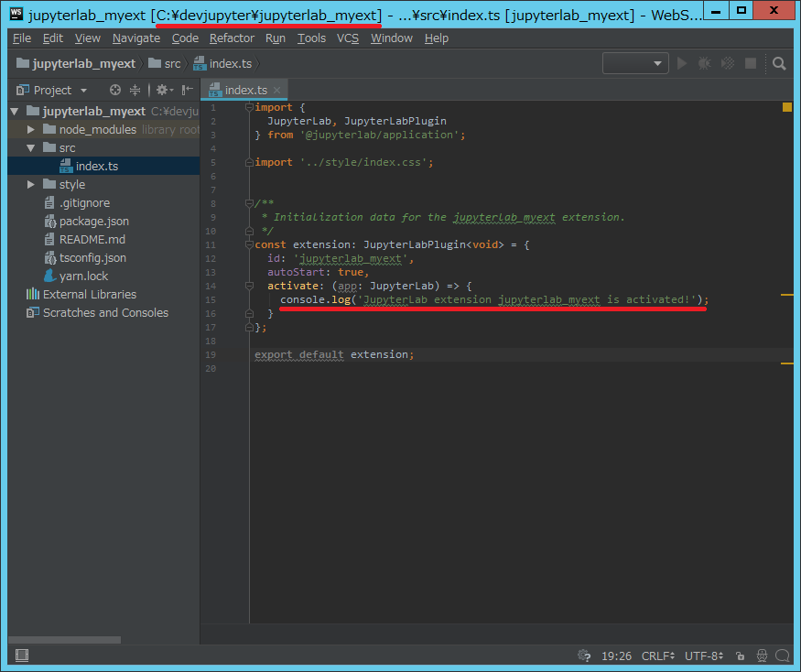Screen dimensions: 801x672
Task: Open Search Everywhere with the magnifier icon
Action: pyautogui.click(x=778, y=63)
